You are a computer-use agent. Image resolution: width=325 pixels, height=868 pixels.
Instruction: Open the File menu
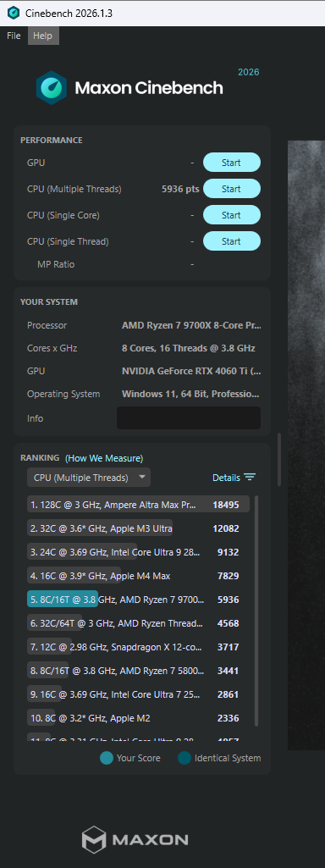click(14, 36)
